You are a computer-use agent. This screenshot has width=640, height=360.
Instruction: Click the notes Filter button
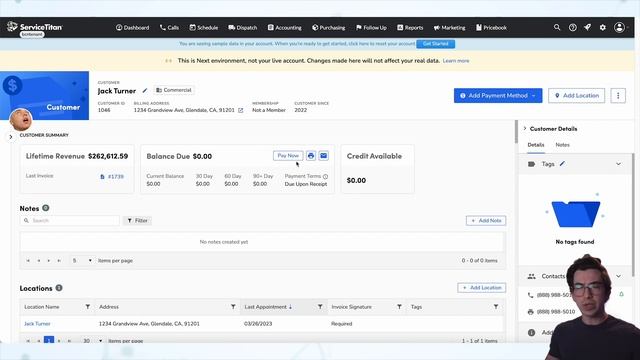coord(137,220)
